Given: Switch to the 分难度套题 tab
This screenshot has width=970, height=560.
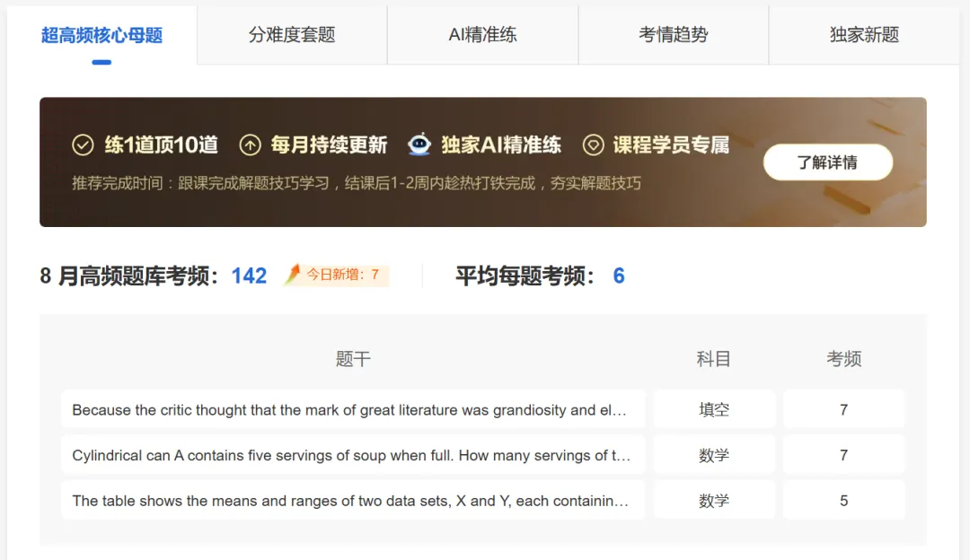Looking at the screenshot, I should [291, 34].
